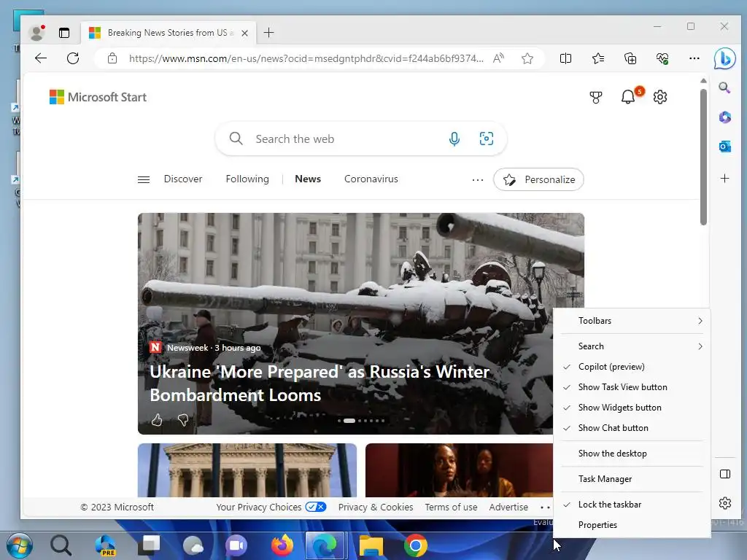Image resolution: width=747 pixels, height=560 pixels.
Task: Add this page to favorites
Action: tap(527, 58)
